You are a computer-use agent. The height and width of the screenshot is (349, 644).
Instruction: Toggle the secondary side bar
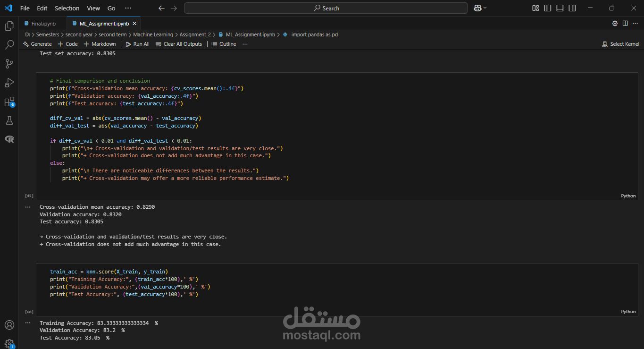pyautogui.click(x=572, y=8)
